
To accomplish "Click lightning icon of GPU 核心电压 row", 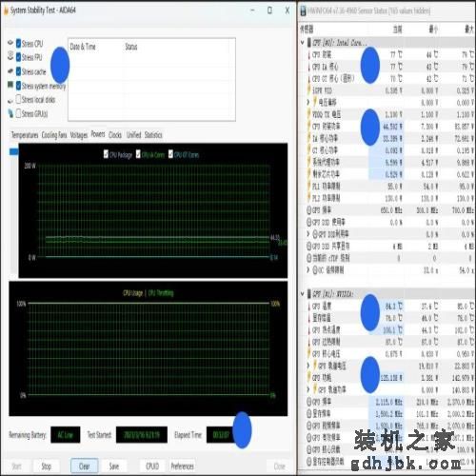I will tap(308, 353).
